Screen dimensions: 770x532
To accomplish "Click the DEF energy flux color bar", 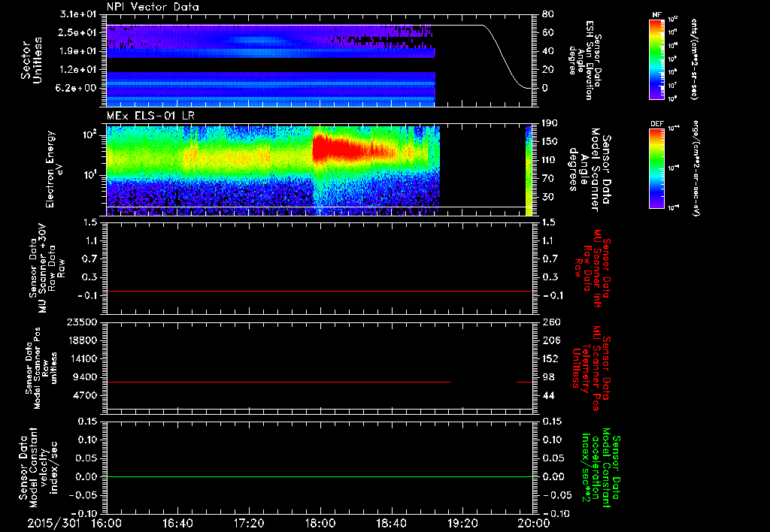I will point(657,168).
